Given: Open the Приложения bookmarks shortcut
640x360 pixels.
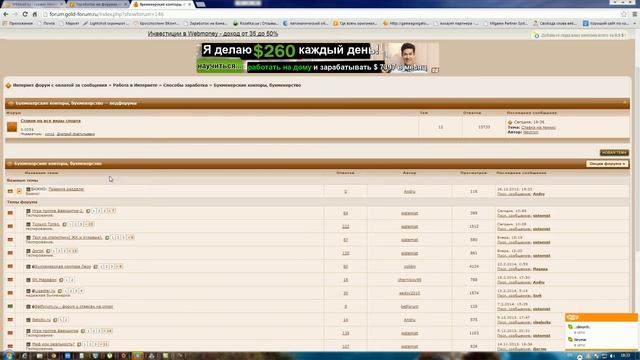Looking at the screenshot, I should tap(18, 24).
